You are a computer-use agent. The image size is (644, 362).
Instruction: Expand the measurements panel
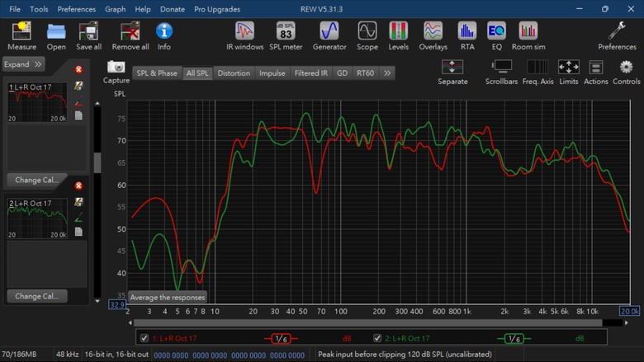point(23,64)
